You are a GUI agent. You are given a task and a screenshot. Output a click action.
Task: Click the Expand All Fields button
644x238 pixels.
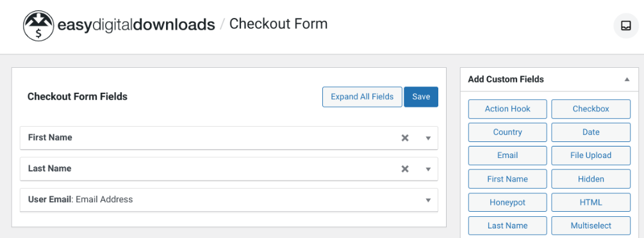[x=362, y=97]
